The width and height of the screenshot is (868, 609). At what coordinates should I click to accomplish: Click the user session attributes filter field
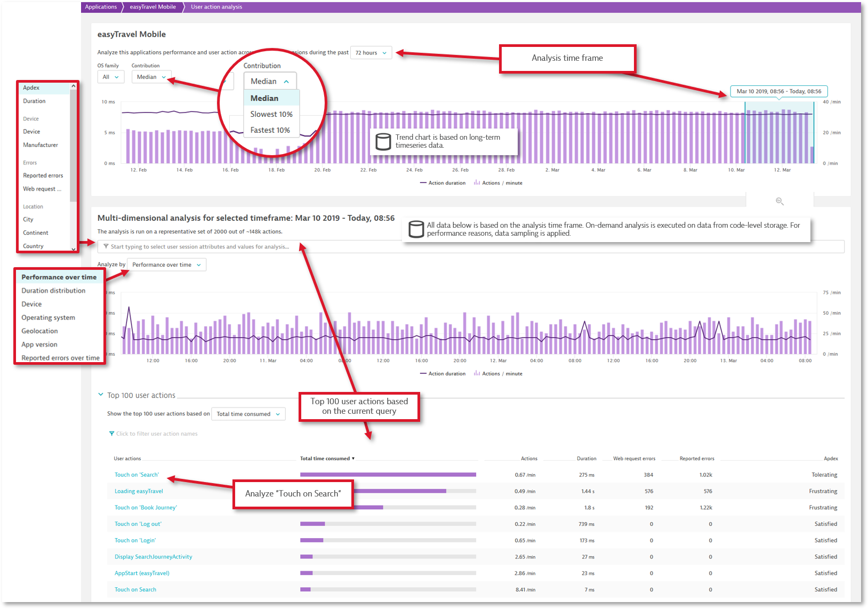[x=471, y=246]
